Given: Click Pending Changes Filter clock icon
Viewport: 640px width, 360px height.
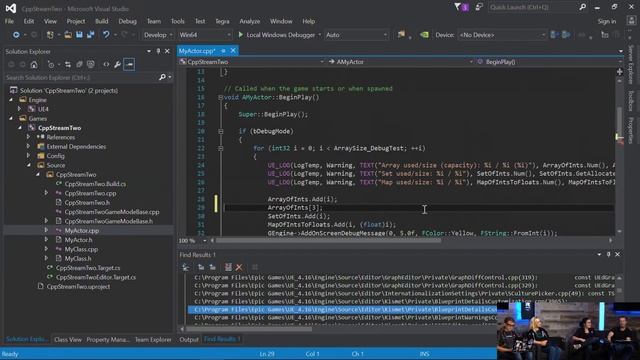Looking at the screenshot, I should coord(51,64).
